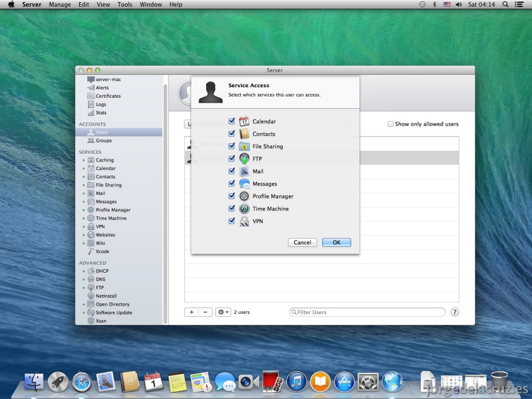Open the Websites service
Image resolution: width=532 pixels, height=399 pixels.
pyautogui.click(x=101, y=235)
